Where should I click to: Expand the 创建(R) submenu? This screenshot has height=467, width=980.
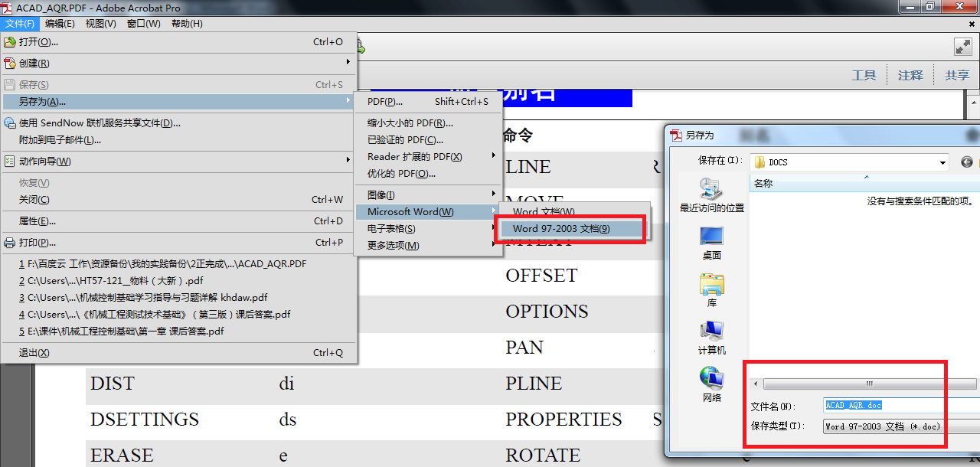pyautogui.click(x=179, y=64)
